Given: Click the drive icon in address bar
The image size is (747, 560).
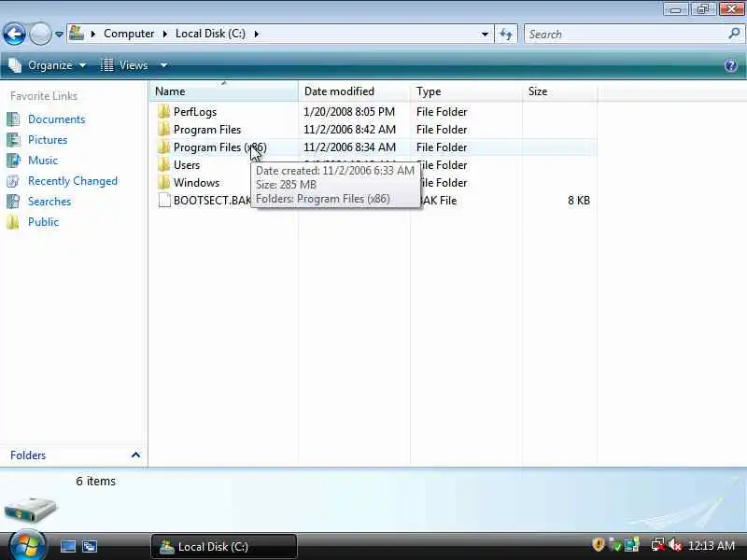Looking at the screenshot, I should pos(77,34).
